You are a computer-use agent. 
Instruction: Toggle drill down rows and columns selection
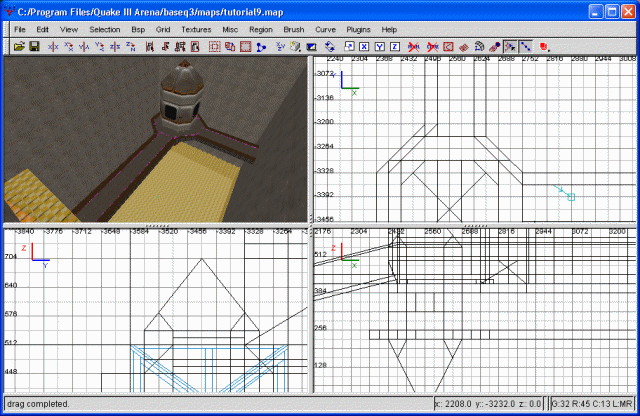click(x=526, y=47)
